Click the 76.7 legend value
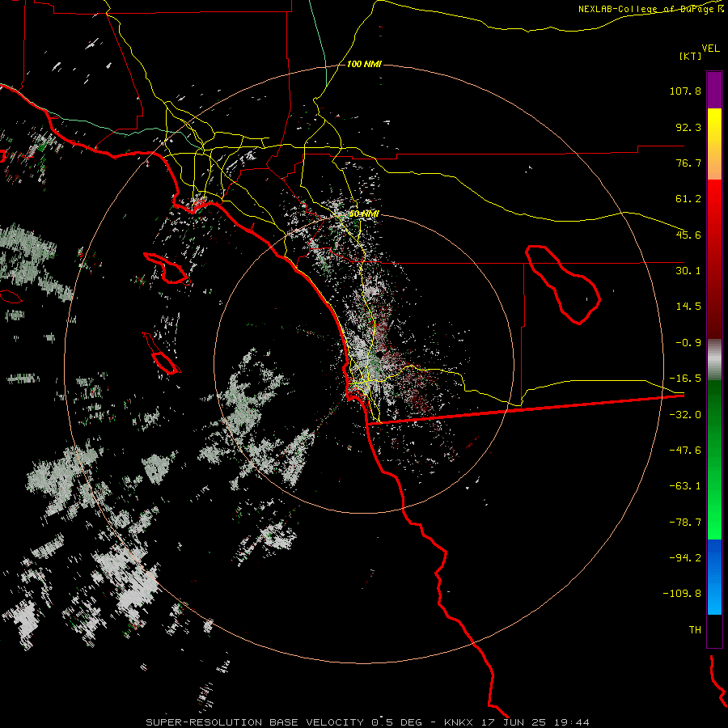728x728 pixels. (688, 163)
